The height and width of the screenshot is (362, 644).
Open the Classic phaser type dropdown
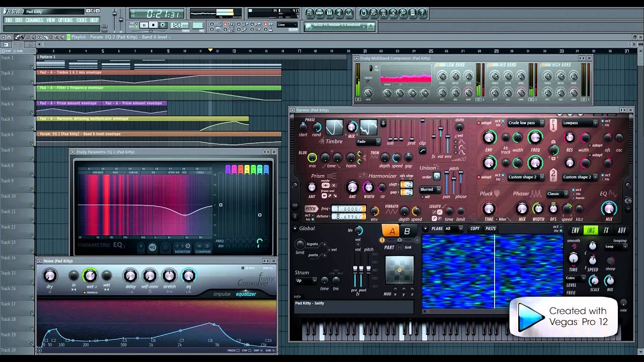(x=557, y=194)
